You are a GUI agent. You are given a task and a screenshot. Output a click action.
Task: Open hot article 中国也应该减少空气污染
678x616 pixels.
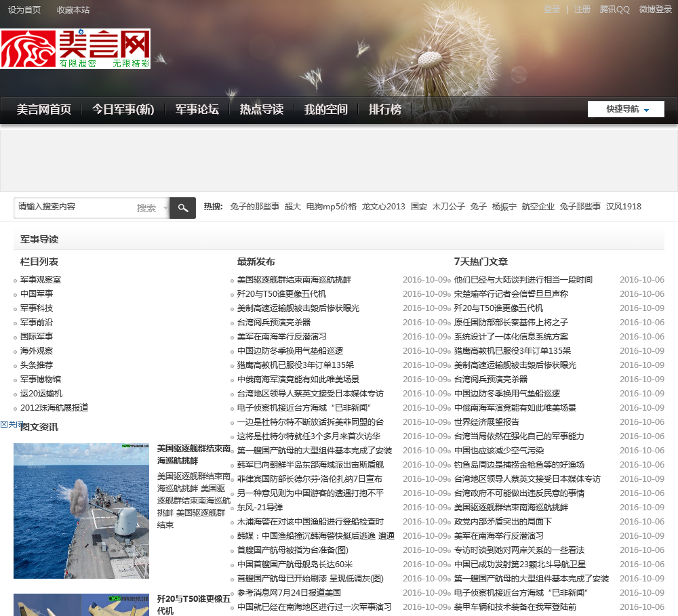(499, 451)
